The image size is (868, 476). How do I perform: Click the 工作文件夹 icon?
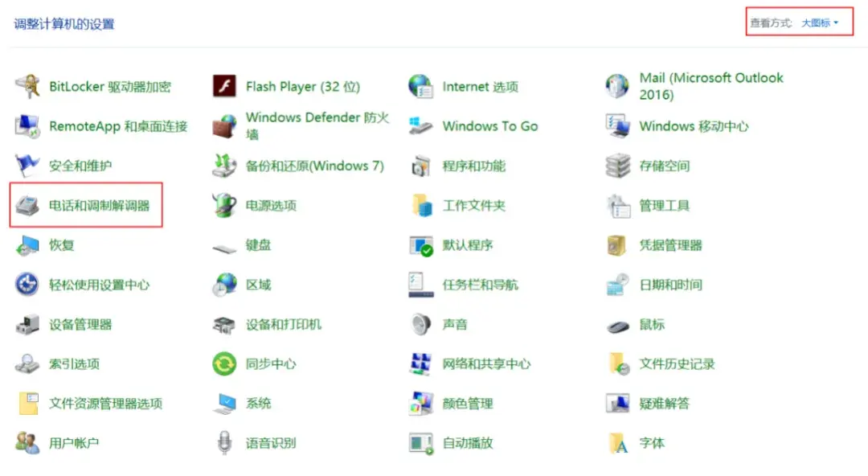(x=420, y=206)
